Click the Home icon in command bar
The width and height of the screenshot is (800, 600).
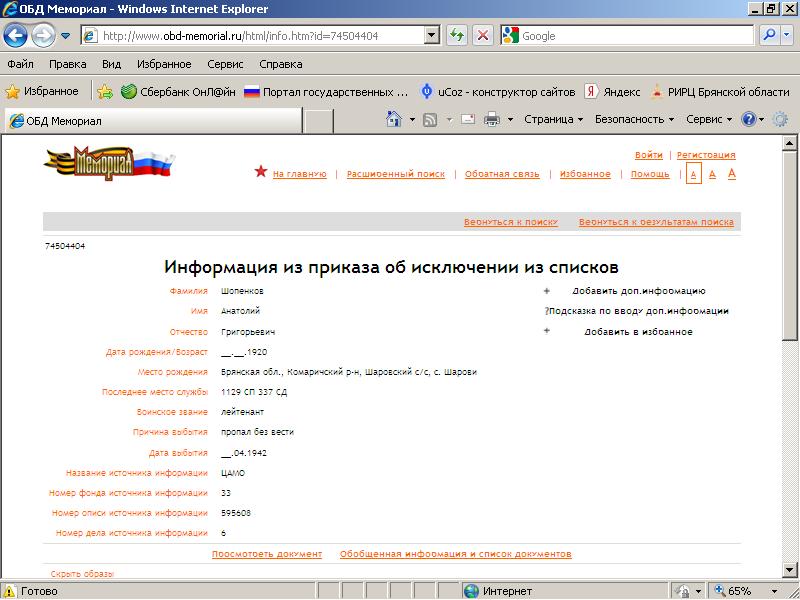tap(394, 119)
